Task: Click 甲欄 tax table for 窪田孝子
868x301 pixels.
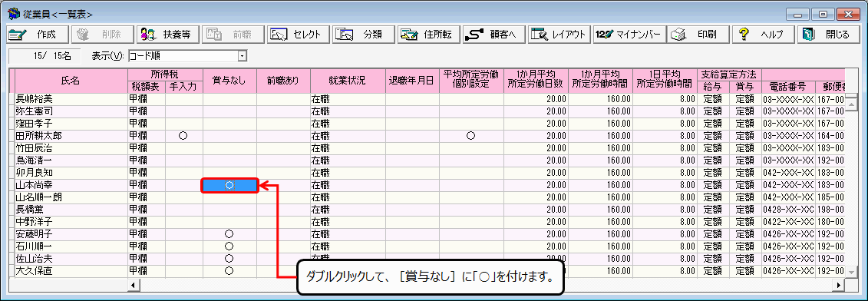Action: pos(146,124)
